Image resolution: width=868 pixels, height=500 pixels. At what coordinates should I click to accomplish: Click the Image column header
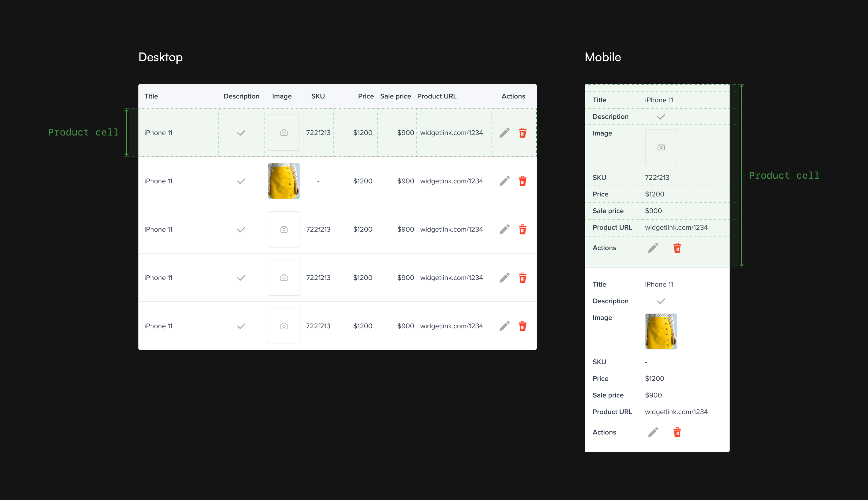pyautogui.click(x=282, y=96)
